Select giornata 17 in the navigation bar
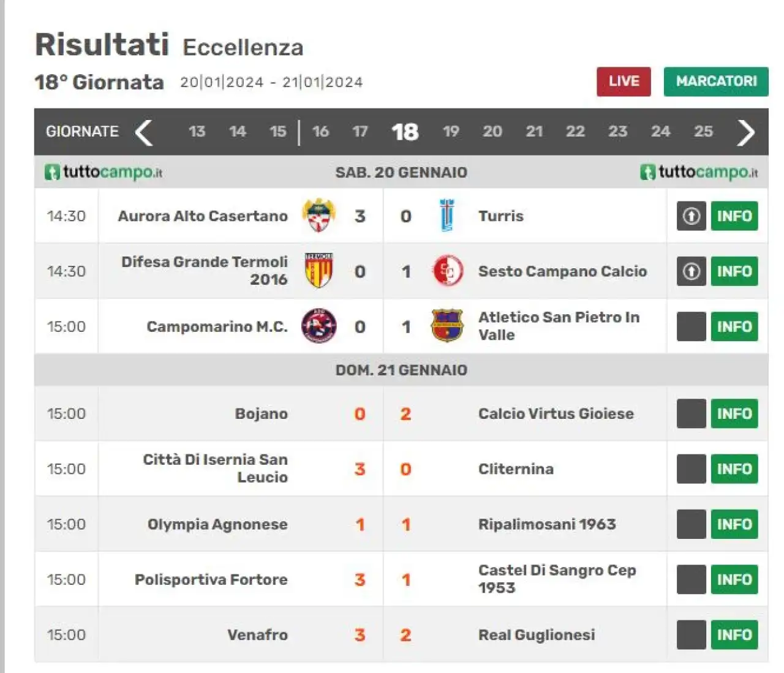784x673 pixels. [360, 132]
